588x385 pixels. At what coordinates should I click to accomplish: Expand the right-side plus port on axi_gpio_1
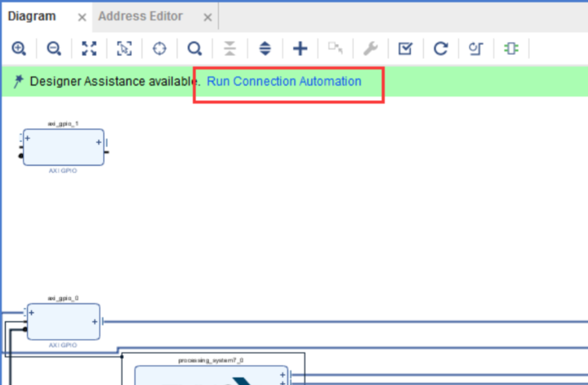pos(98,142)
